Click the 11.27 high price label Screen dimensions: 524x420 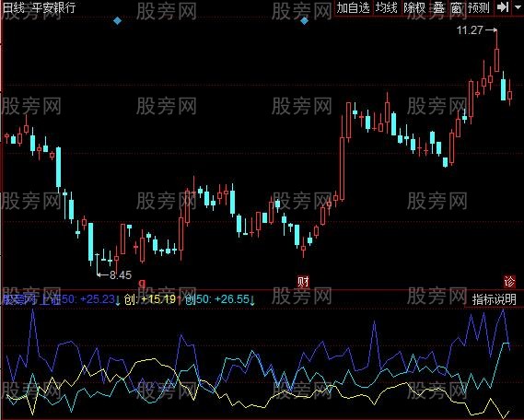coord(470,30)
